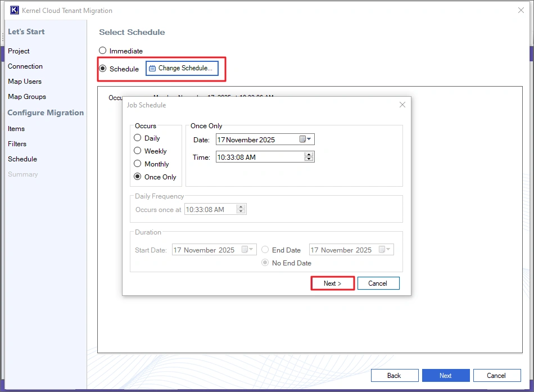
Task: Click the down stepper on Occurs once at time
Action: click(x=241, y=211)
